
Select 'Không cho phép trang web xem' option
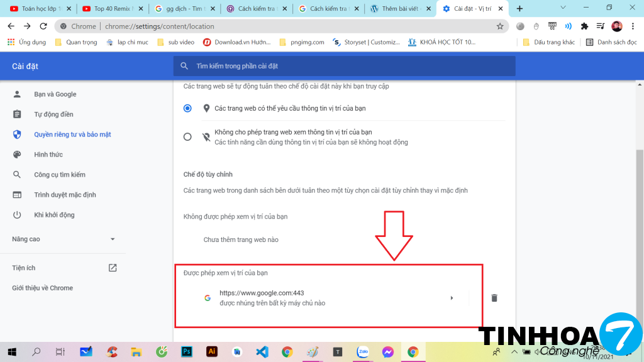tap(187, 137)
